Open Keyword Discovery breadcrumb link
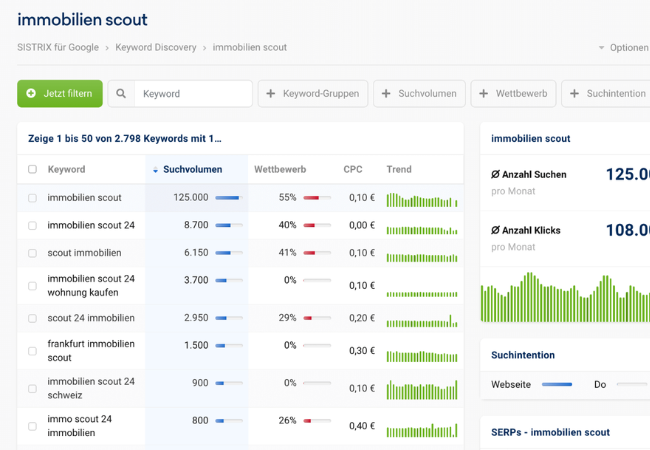 (x=155, y=48)
